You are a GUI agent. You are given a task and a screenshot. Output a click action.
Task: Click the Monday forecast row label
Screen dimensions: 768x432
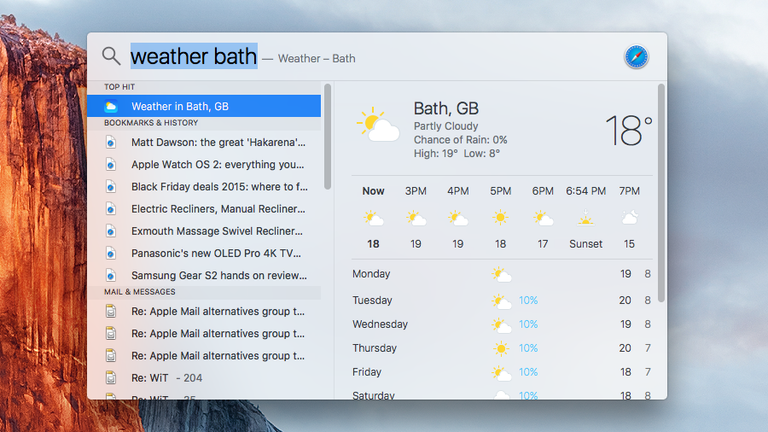tap(371, 274)
